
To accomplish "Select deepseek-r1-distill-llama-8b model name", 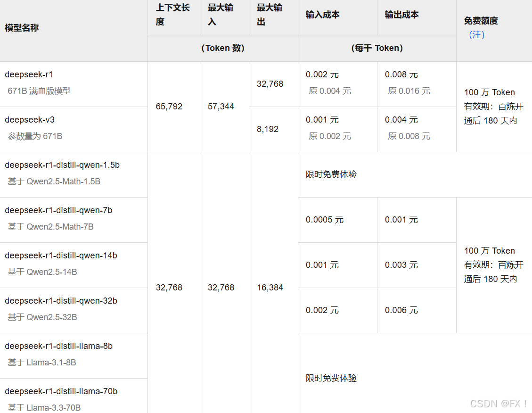I will click(x=58, y=346).
